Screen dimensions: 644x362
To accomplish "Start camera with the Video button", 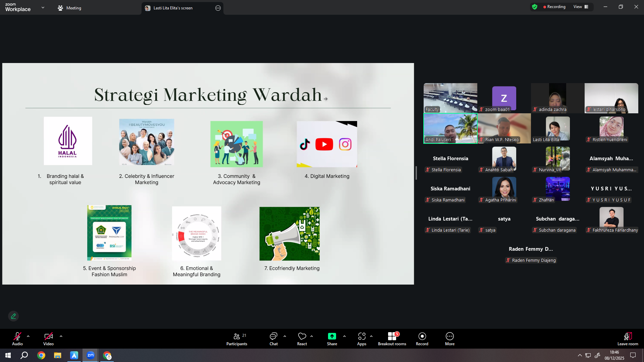I will click(48, 339).
